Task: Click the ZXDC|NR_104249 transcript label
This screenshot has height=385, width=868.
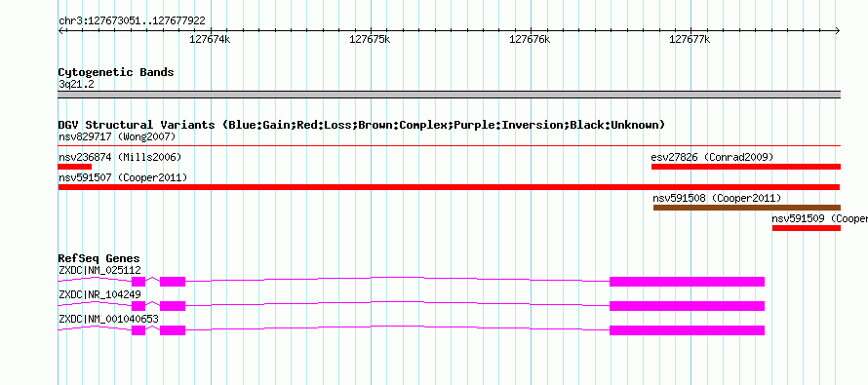Action: point(99,294)
